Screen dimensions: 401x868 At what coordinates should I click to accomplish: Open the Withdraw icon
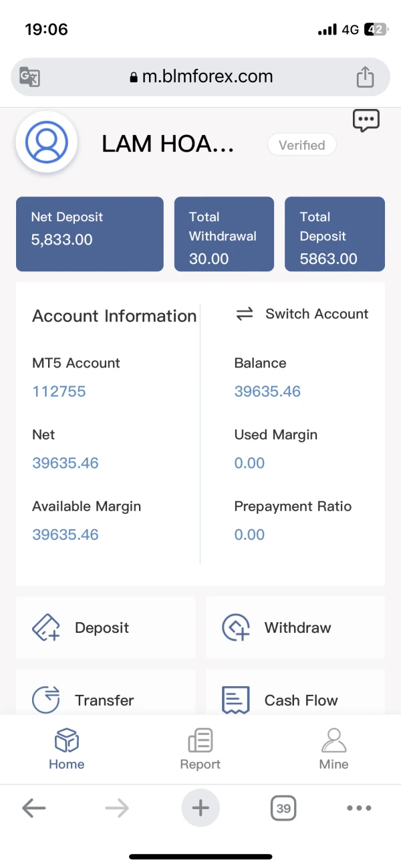236,628
